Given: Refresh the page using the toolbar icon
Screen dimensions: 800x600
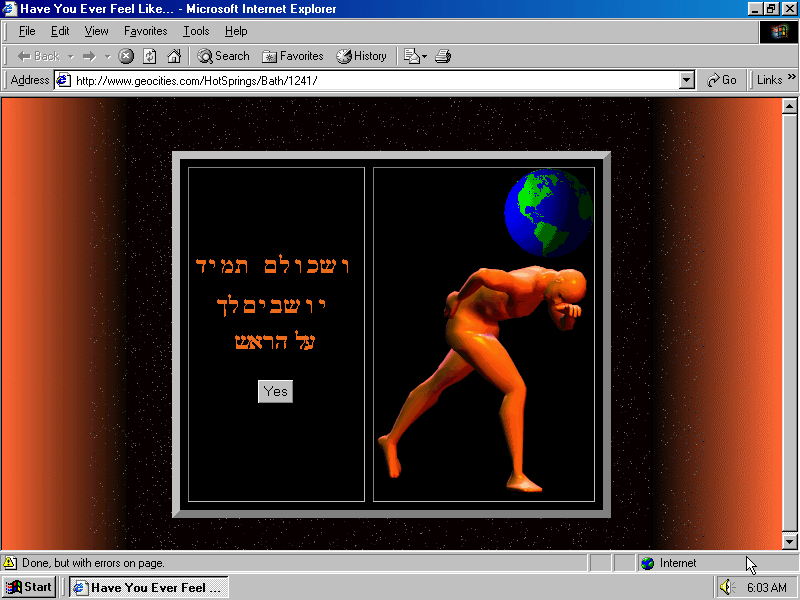Looking at the screenshot, I should click(x=150, y=56).
